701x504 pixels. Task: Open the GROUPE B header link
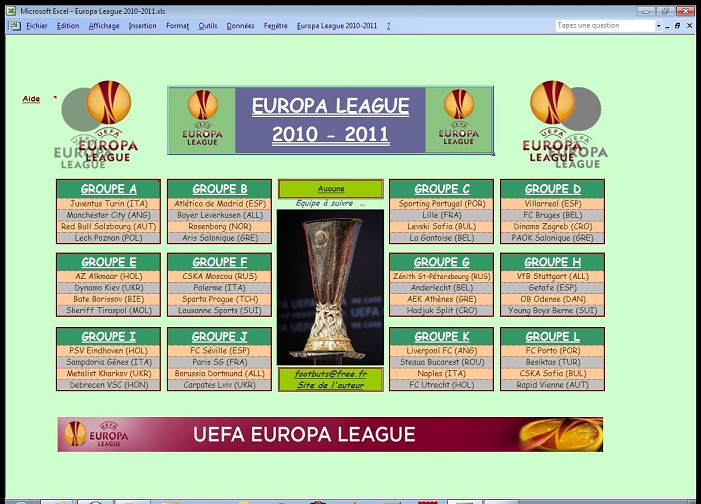220,189
